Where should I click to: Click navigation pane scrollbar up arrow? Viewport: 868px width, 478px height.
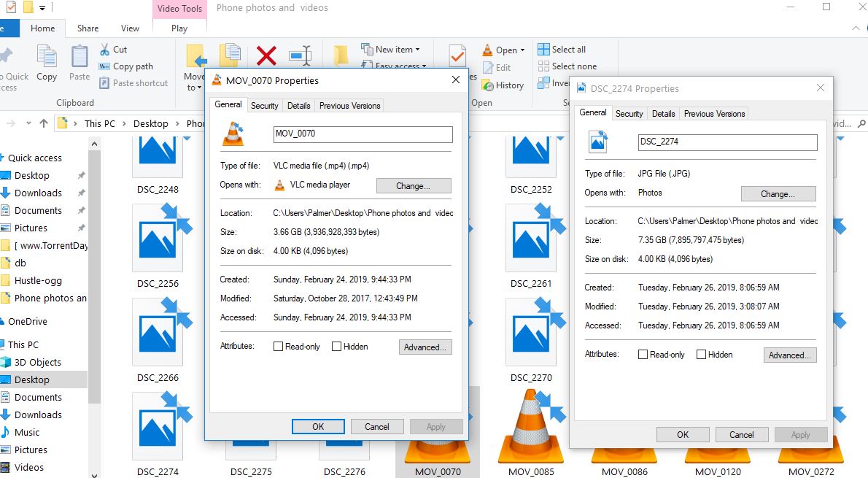click(x=94, y=144)
